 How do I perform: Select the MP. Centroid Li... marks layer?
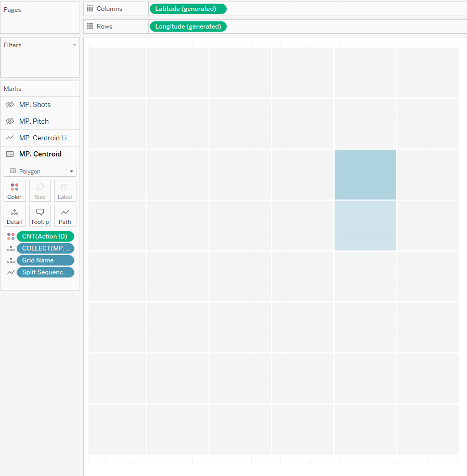(x=45, y=138)
